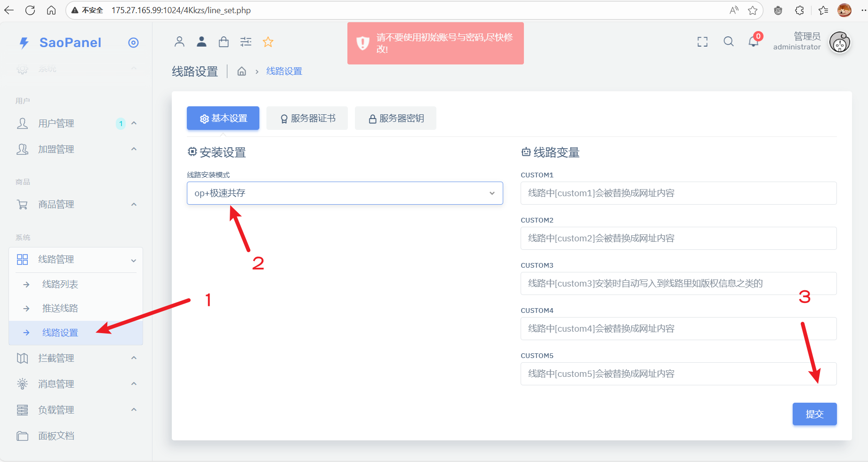868x462 pixels.
Task: Open 面板文档 in the sidebar
Action: [56, 436]
